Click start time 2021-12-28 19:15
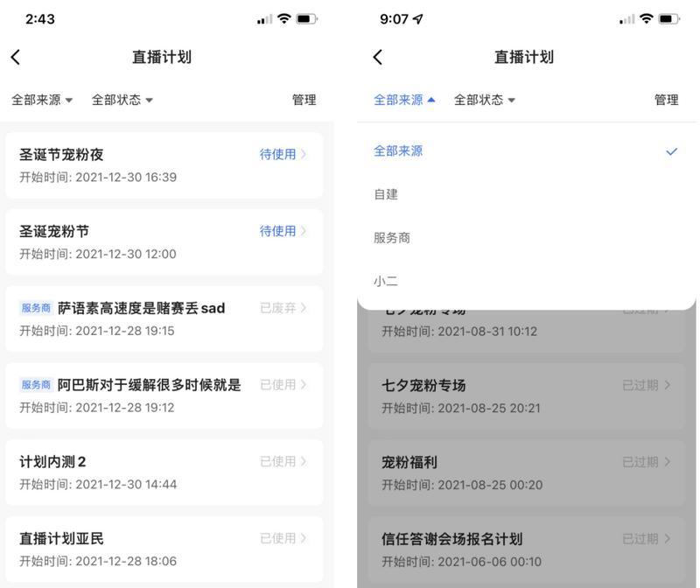700x588 pixels. tap(96, 331)
